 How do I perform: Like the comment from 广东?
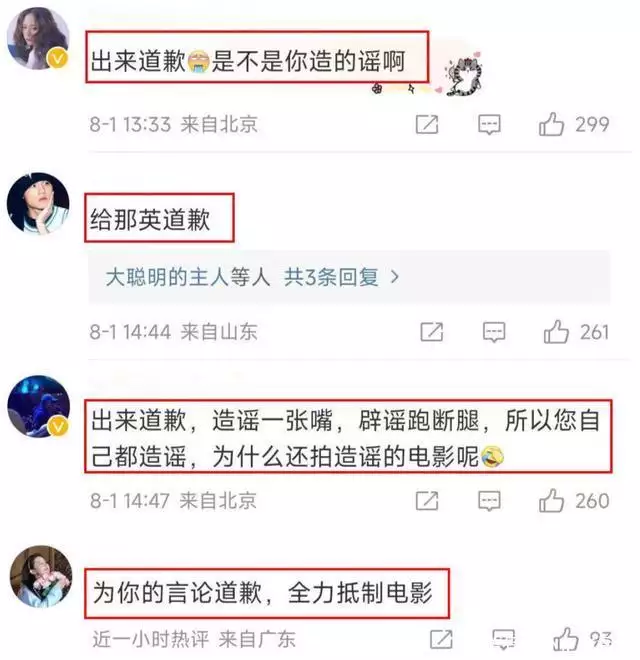(565, 639)
